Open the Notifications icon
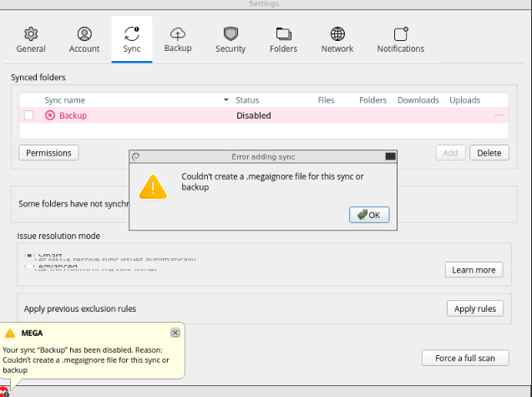 tap(401, 34)
